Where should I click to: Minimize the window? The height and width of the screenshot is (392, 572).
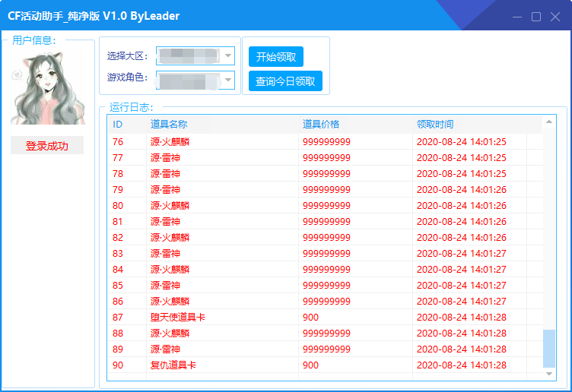point(516,17)
